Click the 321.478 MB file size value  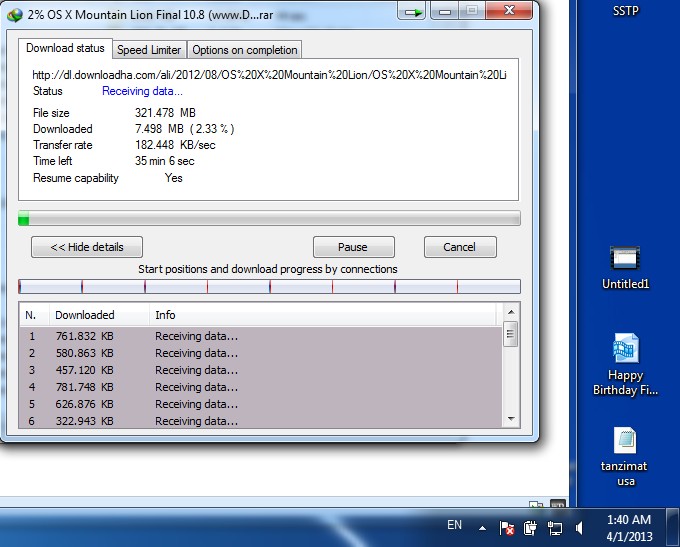coord(165,113)
